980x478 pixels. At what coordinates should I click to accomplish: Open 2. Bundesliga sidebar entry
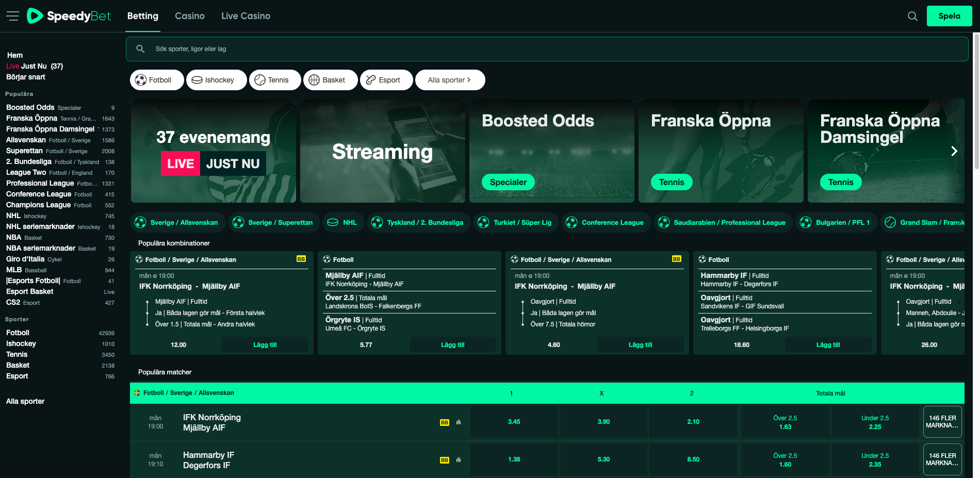tap(60, 161)
